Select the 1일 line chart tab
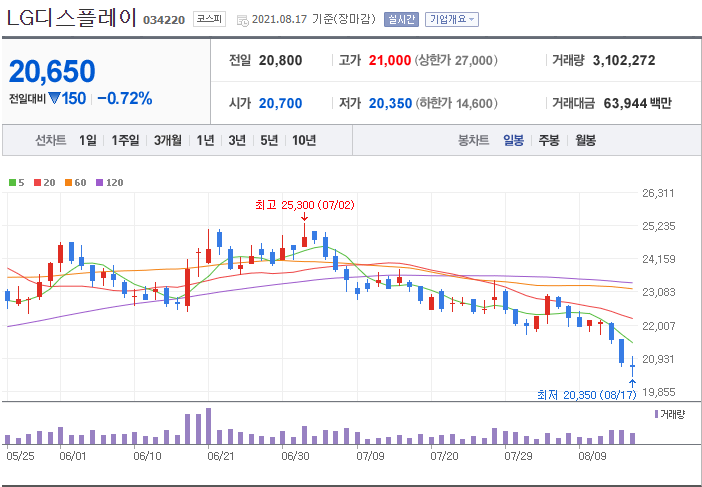702x487 pixels. tap(88, 141)
